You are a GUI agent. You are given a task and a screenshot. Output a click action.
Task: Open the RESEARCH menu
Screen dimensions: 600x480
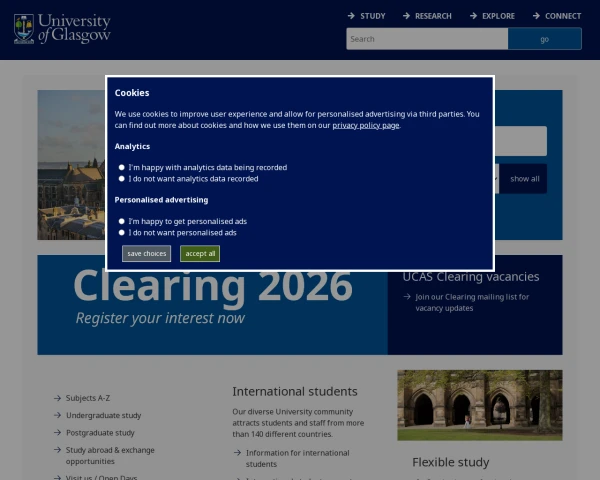pos(433,16)
